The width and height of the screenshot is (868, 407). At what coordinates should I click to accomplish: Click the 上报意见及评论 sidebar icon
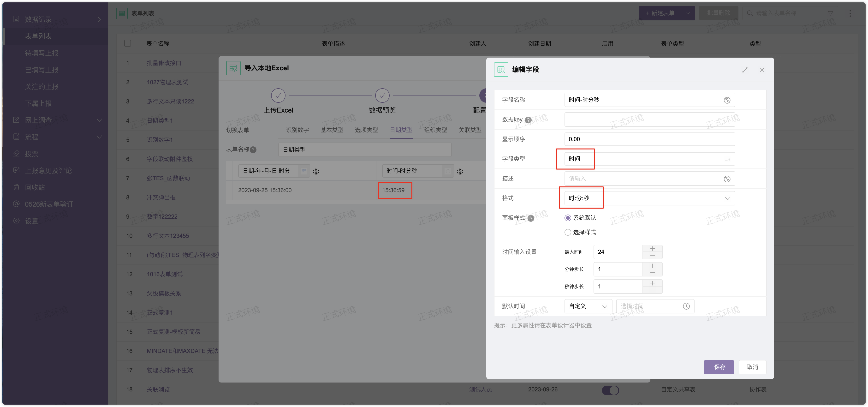coord(16,170)
